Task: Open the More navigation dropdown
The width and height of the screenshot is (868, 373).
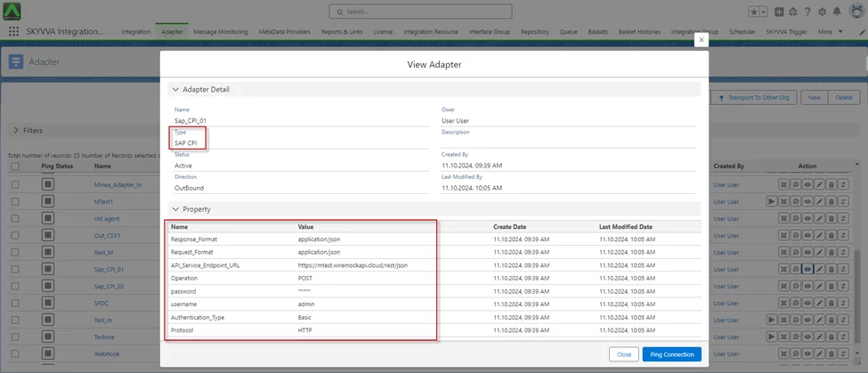Action: (x=829, y=31)
